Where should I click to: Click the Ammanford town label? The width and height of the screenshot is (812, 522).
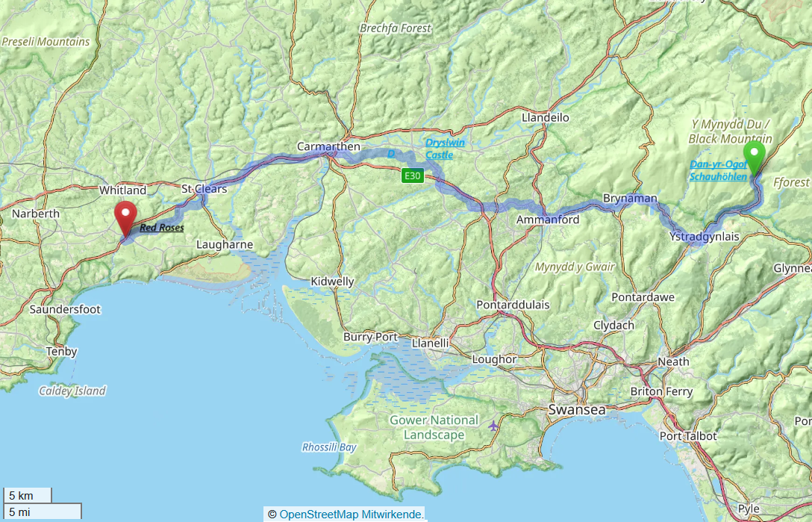(547, 220)
